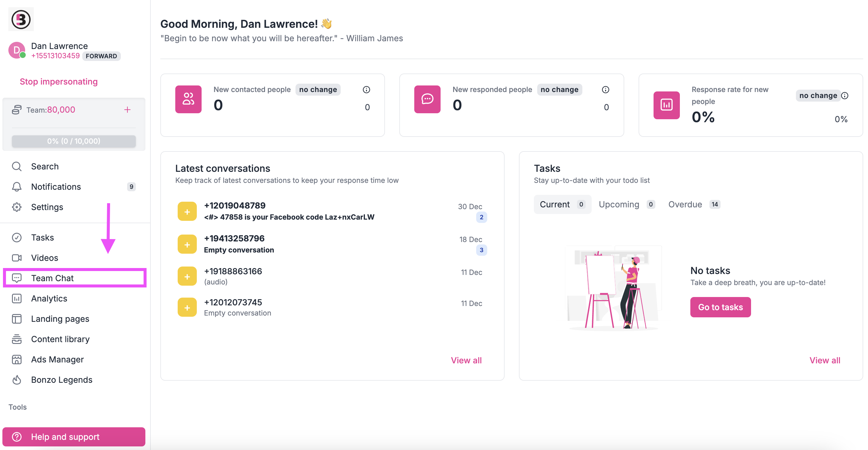The image size is (868, 450).
Task: Open Videos in the sidebar
Action: tap(74, 258)
